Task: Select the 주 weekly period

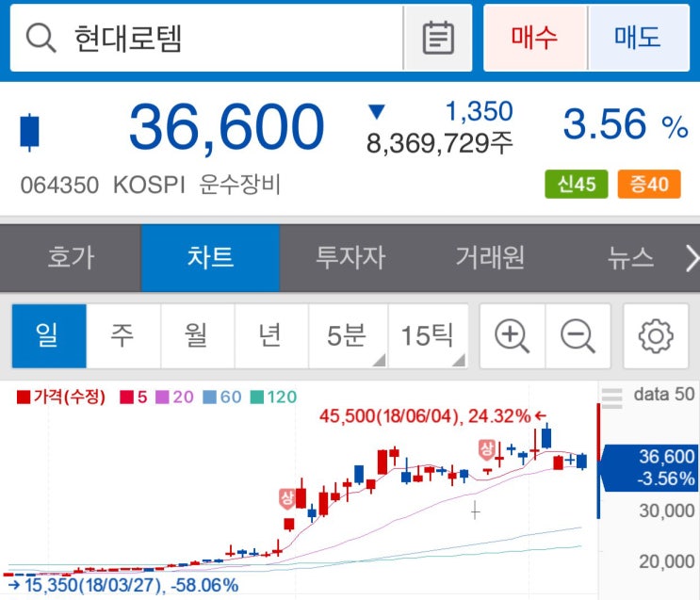Action: pos(123,336)
